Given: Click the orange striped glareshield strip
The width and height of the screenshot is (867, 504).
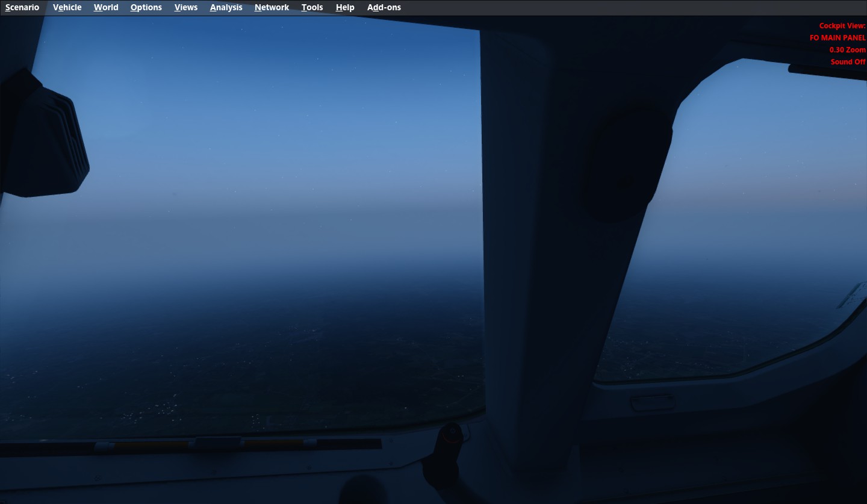Looking at the screenshot, I should [x=151, y=446].
